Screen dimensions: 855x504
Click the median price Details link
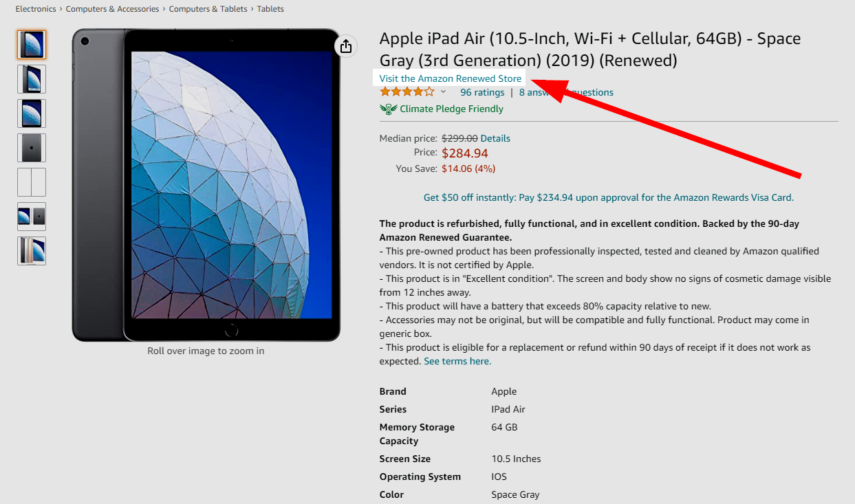point(495,138)
